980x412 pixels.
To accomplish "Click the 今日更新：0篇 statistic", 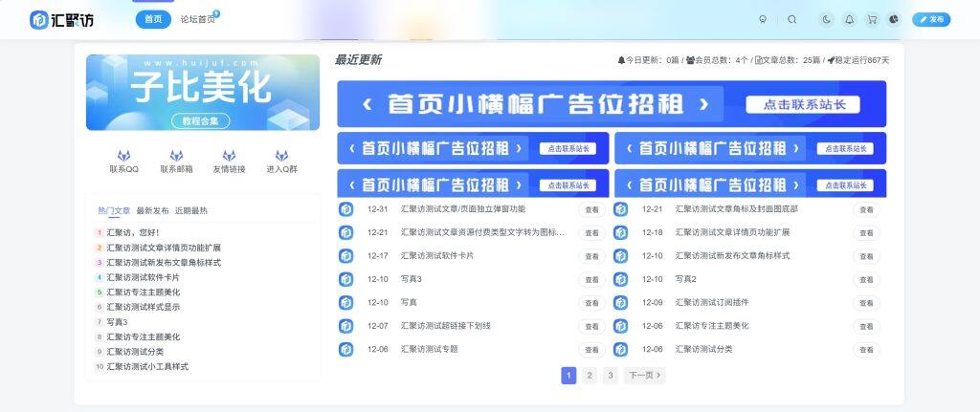I will [649, 60].
